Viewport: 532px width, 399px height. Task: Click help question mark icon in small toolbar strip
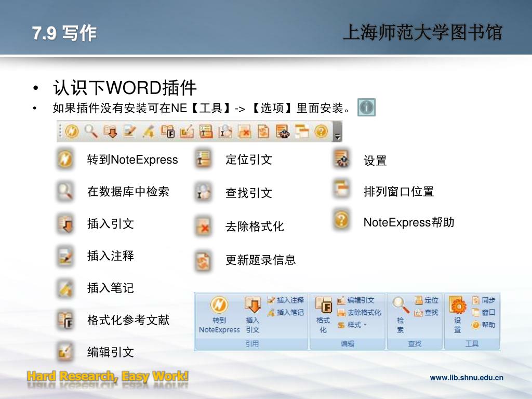point(321,131)
